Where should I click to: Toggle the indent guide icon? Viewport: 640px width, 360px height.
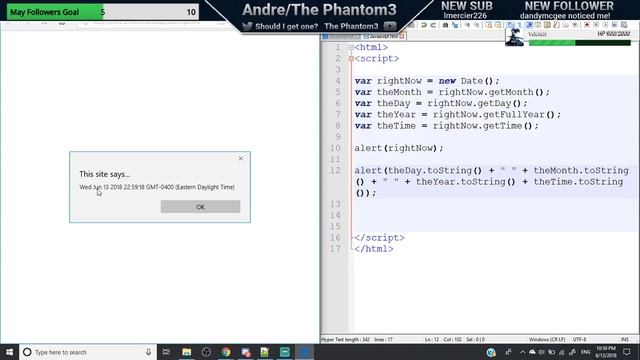(x=529, y=25)
